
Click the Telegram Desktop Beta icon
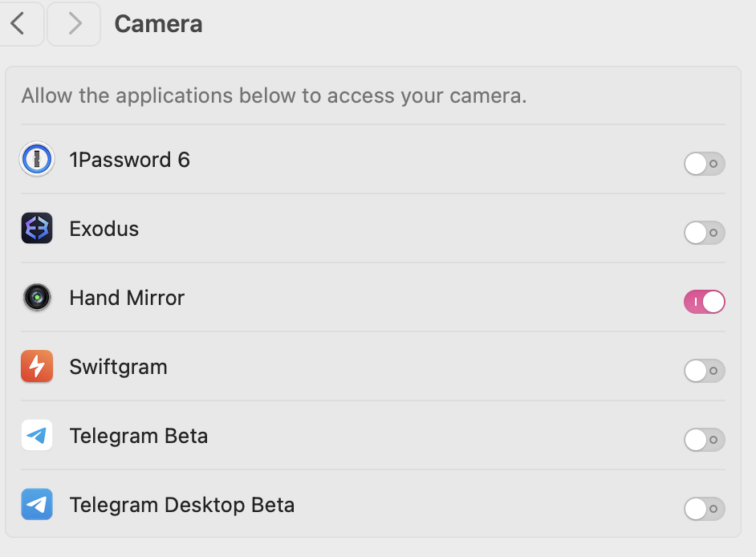click(x=37, y=505)
